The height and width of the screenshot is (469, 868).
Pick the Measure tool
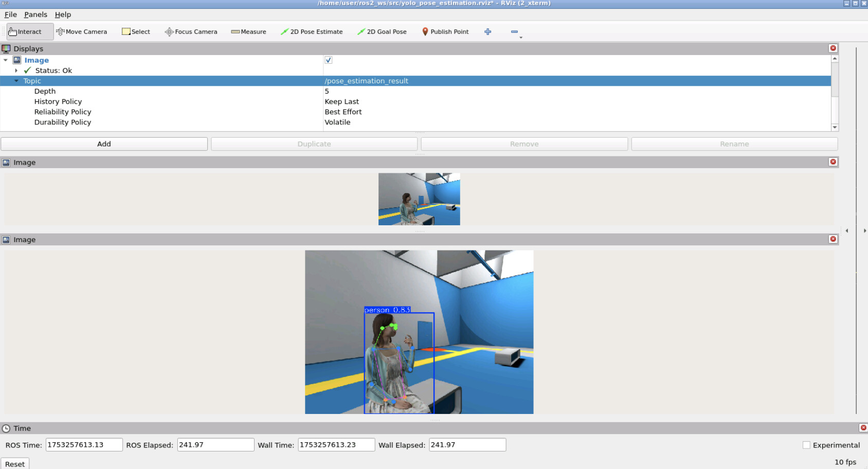(248, 32)
